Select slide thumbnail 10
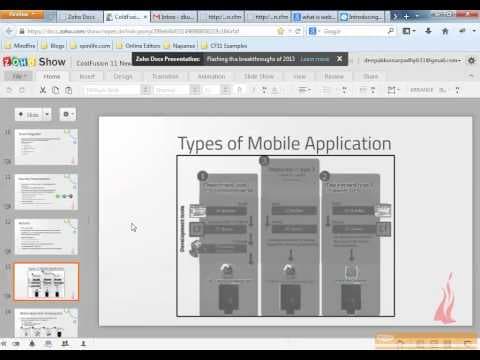This screenshot has height=360, width=480. pyautogui.click(x=46, y=147)
